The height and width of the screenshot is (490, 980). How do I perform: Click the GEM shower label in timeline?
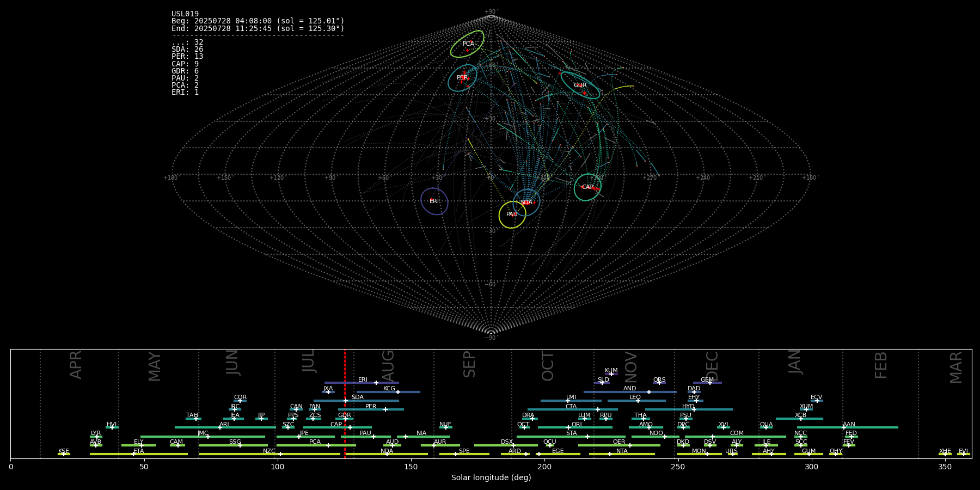click(707, 380)
